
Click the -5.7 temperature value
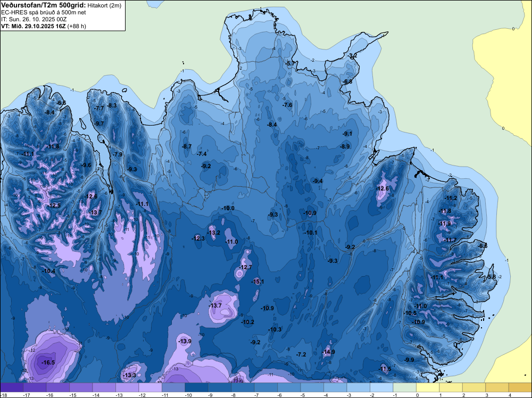coord(290,63)
